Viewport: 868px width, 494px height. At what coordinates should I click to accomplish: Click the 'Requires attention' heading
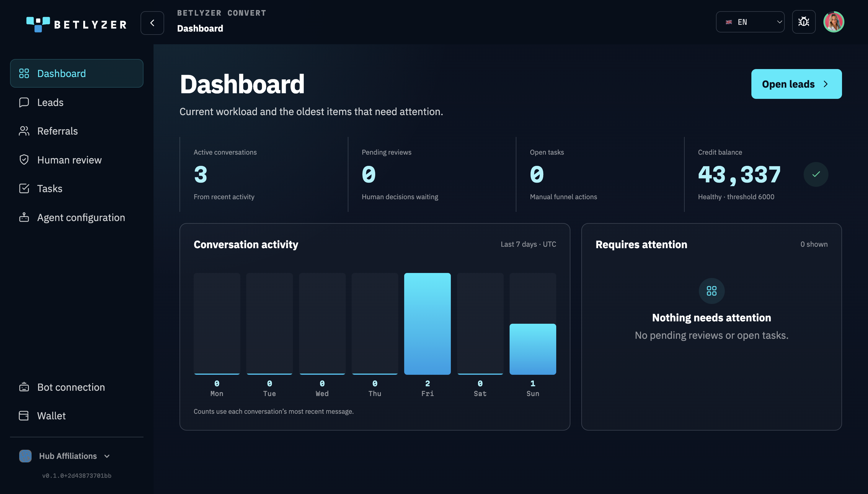pyautogui.click(x=641, y=245)
